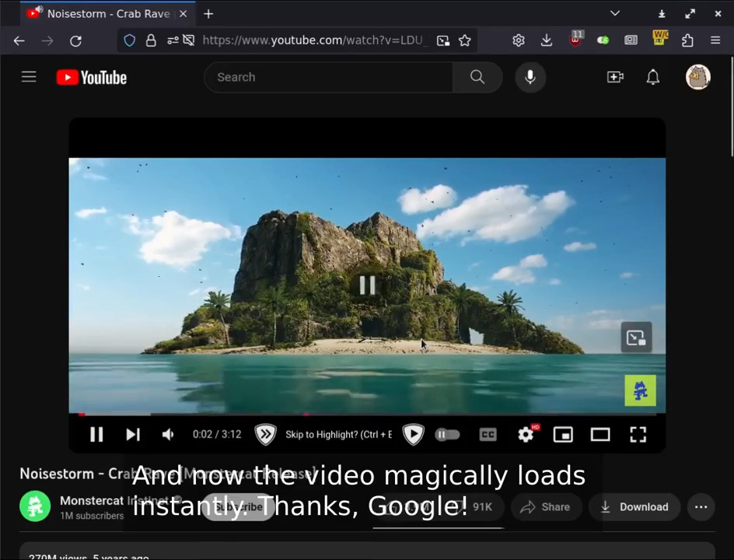Image resolution: width=734 pixels, height=560 pixels.
Task: Mute the video volume
Action: pos(168,435)
